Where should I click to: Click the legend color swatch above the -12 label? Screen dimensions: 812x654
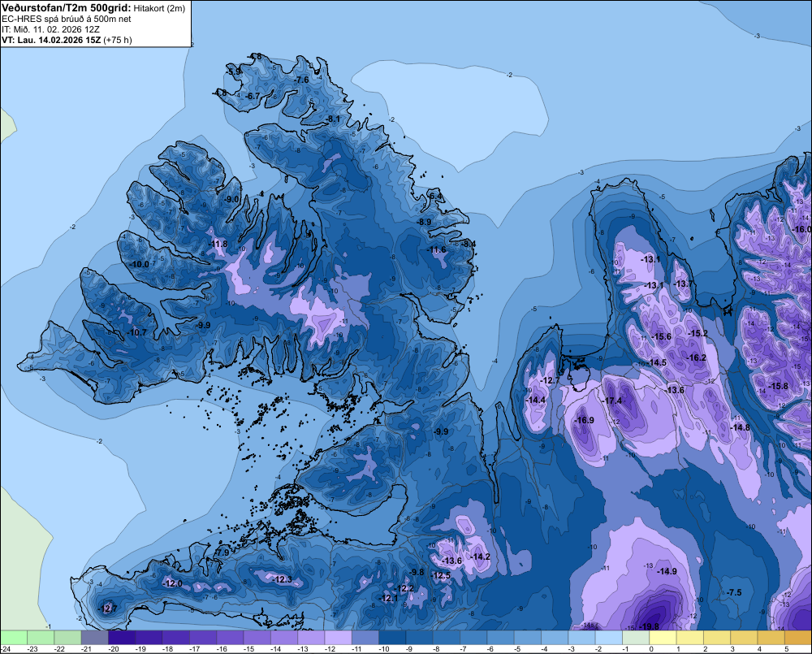point(338,637)
